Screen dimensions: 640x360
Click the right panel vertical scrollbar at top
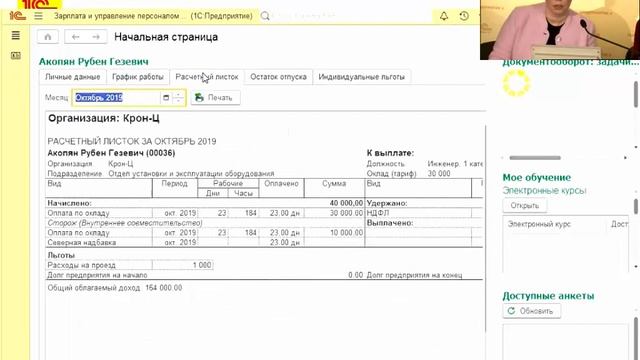(x=636, y=94)
